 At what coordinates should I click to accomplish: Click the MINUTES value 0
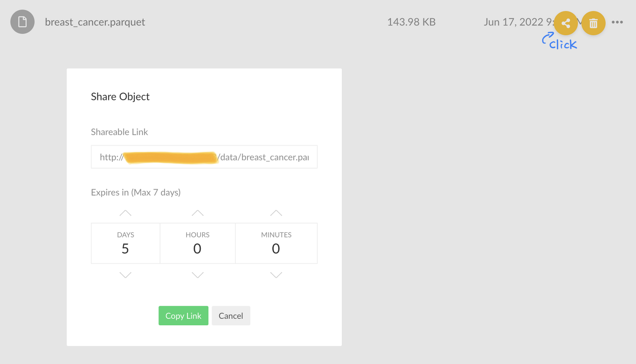point(276,249)
